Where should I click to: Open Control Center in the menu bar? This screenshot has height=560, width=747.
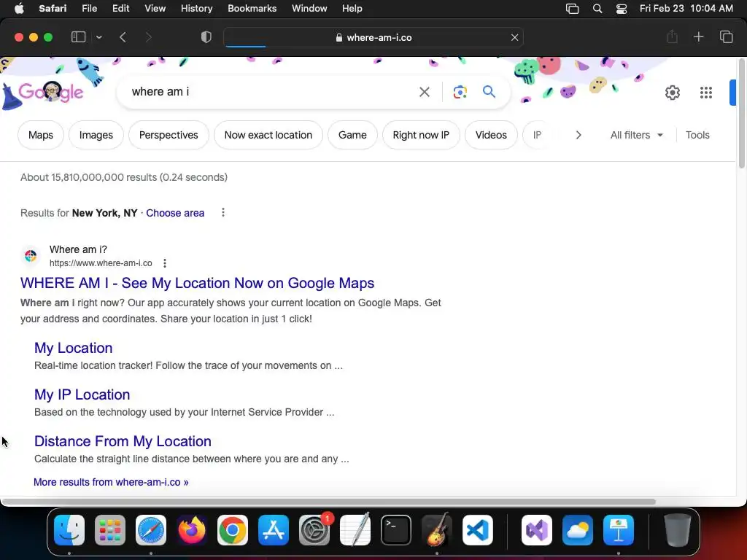click(x=622, y=9)
